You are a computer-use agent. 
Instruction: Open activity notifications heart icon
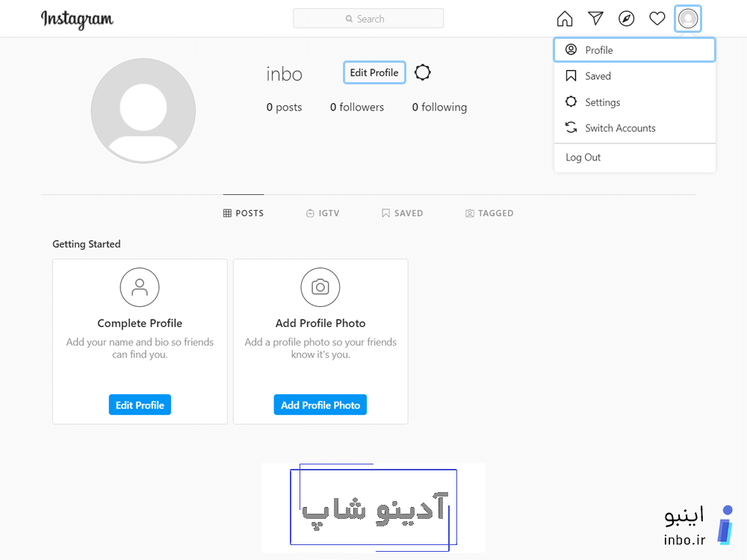[x=657, y=18]
